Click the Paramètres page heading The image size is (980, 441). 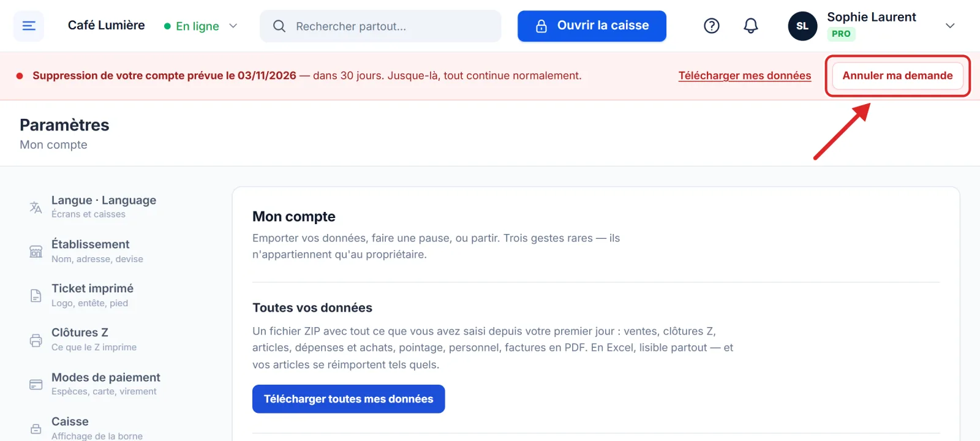pos(64,125)
